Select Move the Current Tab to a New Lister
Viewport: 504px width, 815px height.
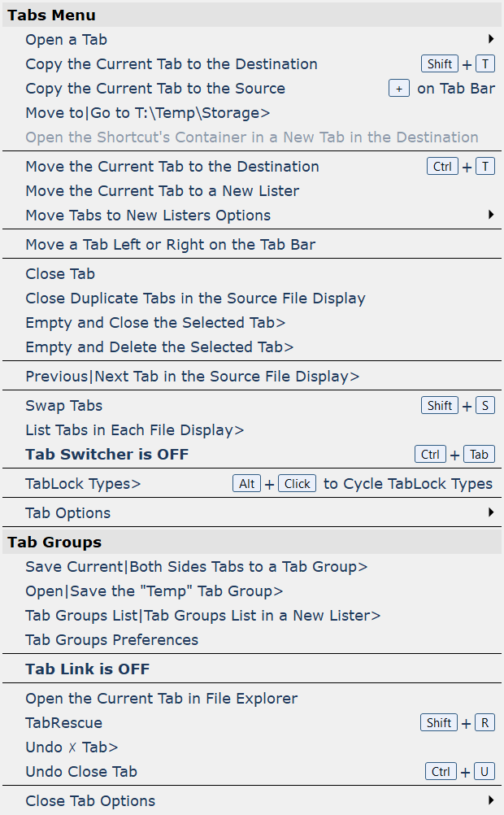pos(163,190)
